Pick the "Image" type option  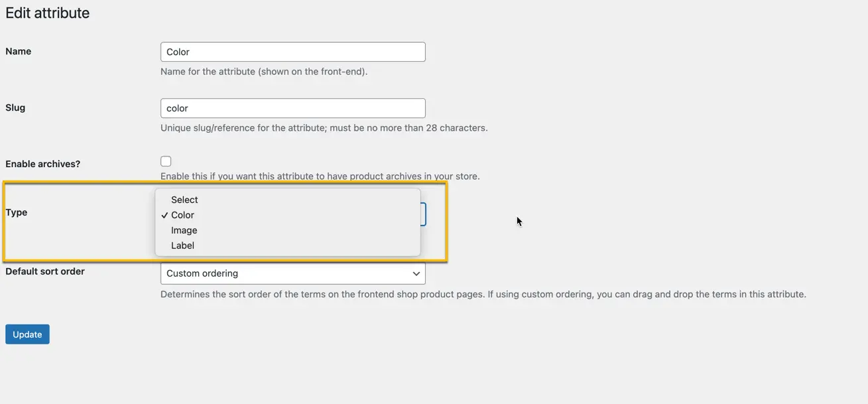[x=184, y=230]
